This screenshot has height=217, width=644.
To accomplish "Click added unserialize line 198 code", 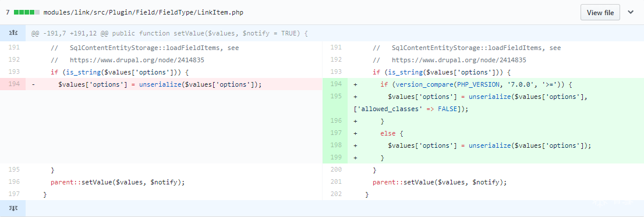I will [x=490, y=145].
